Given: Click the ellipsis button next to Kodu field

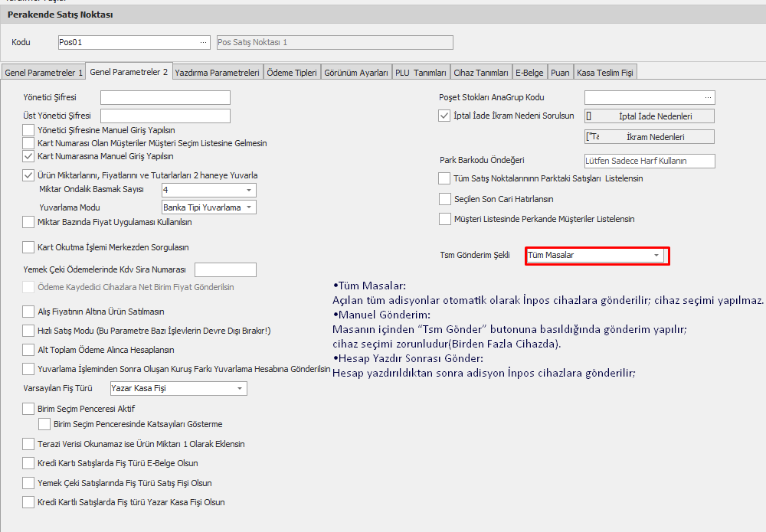Looking at the screenshot, I should pos(203,43).
